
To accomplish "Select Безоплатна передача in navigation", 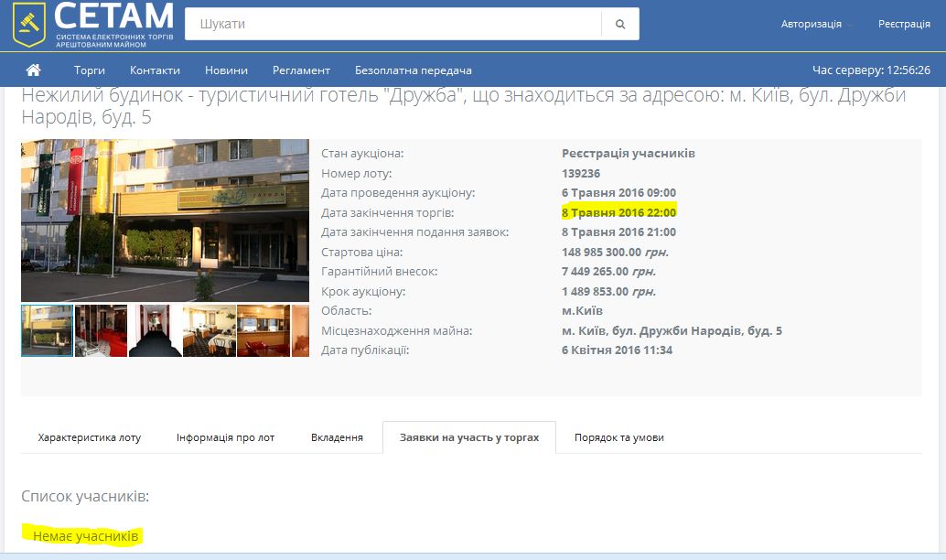I will pos(414,70).
